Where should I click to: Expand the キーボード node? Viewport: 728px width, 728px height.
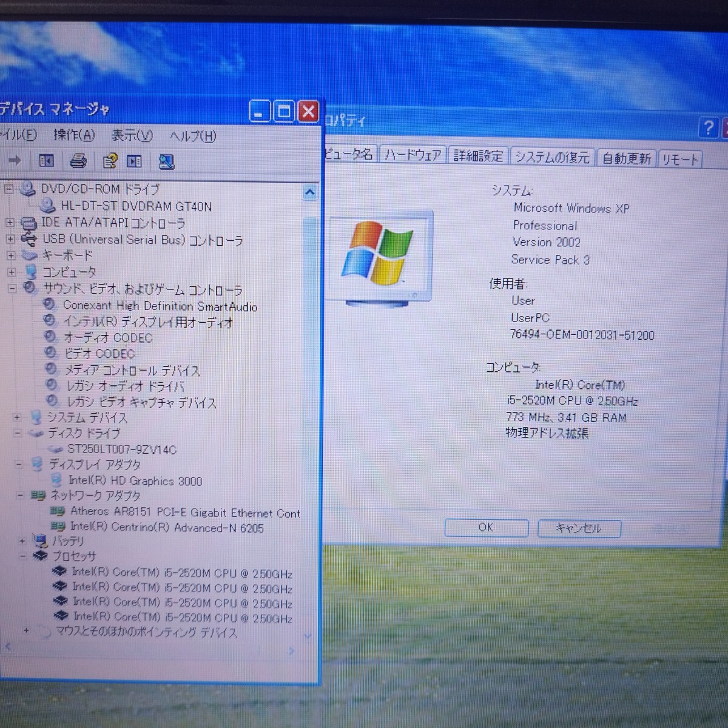10,256
